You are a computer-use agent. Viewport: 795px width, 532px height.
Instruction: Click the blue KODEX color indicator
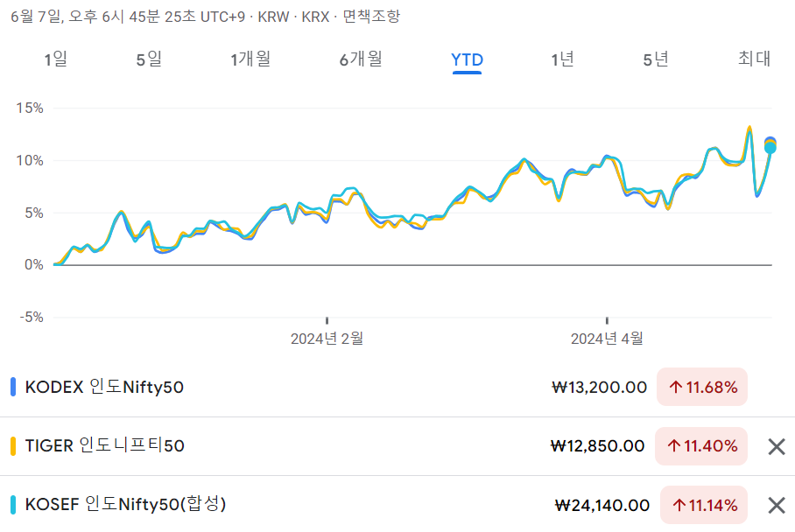click(13, 387)
